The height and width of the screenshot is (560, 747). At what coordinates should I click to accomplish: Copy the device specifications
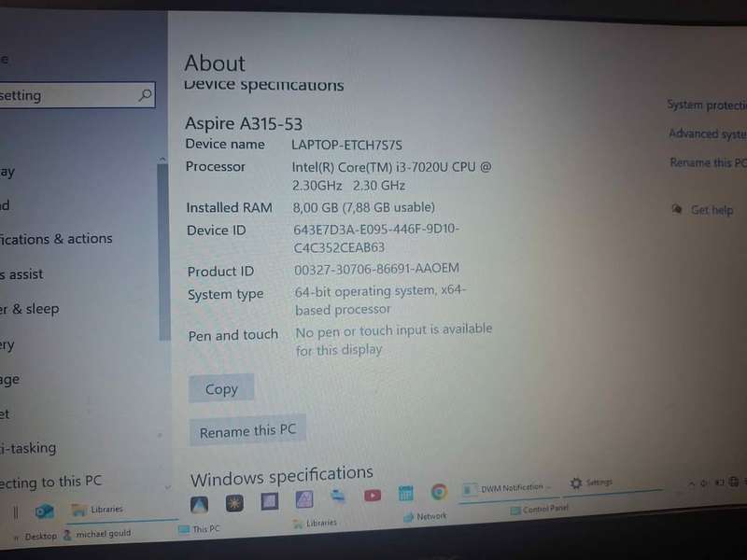pyautogui.click(x=221, y=389)
